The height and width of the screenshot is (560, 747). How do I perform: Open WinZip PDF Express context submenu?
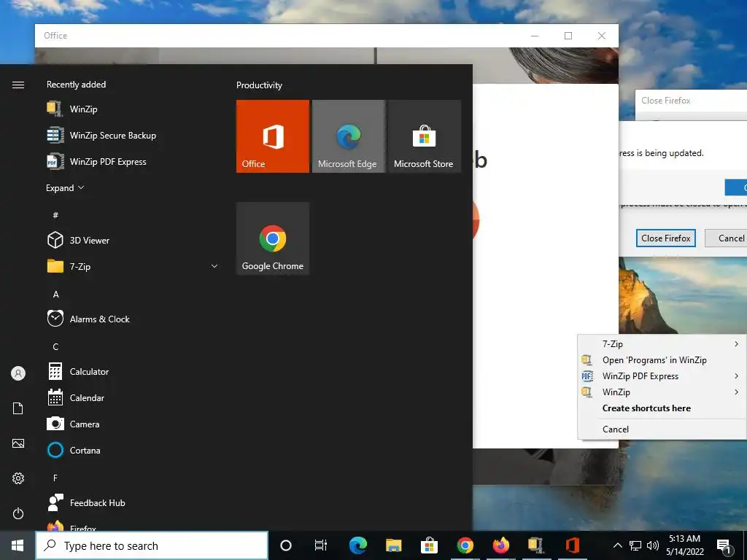(x=662, y=376)
